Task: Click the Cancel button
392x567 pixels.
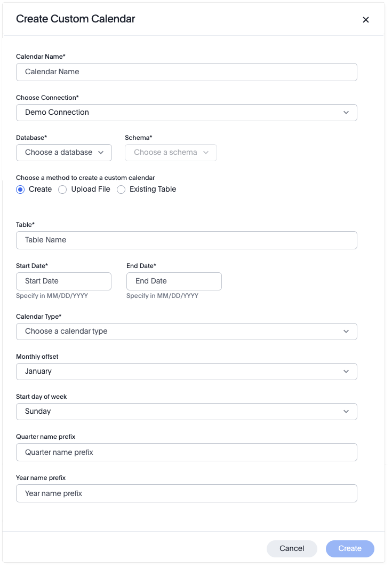Action: [x=292, y=548]
